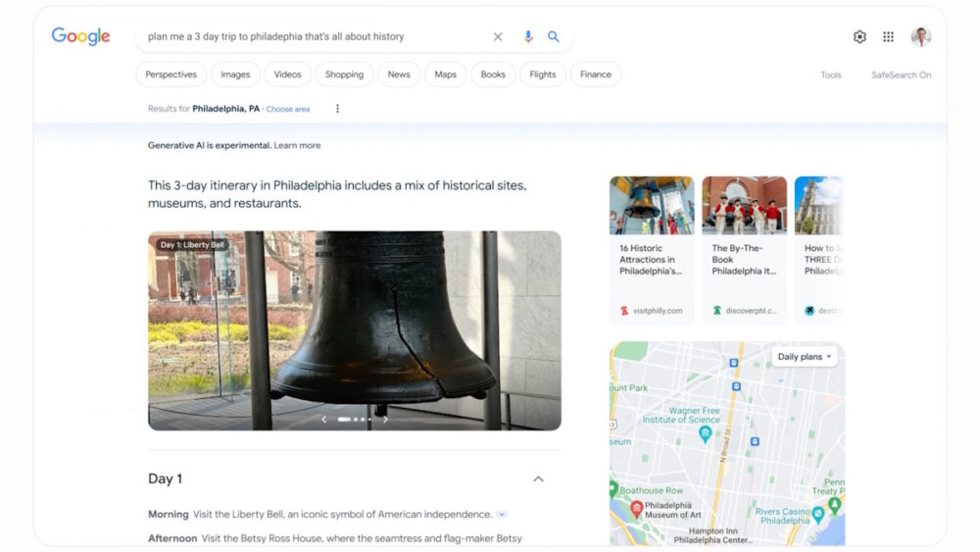980x552 pixels.
Task: Select the News filter chip
Action: [x=399, y=75]
